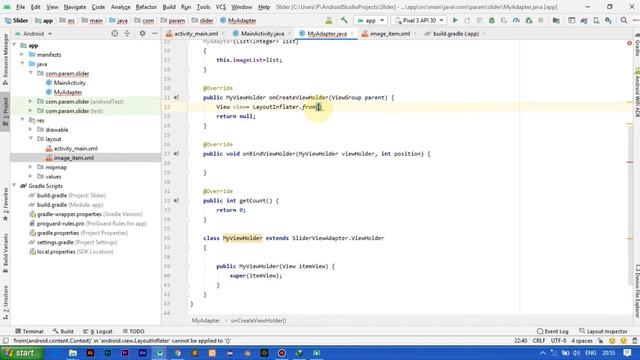The width and height of the screenshot is (640, 360).
Task: Switch to the build.gradle (:app) tab
Action: pos(456,34)
